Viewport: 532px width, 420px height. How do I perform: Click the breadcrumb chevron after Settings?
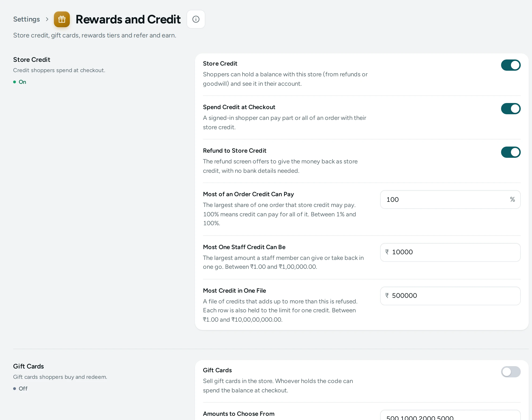pyautogui.click(x=47, y=19)
